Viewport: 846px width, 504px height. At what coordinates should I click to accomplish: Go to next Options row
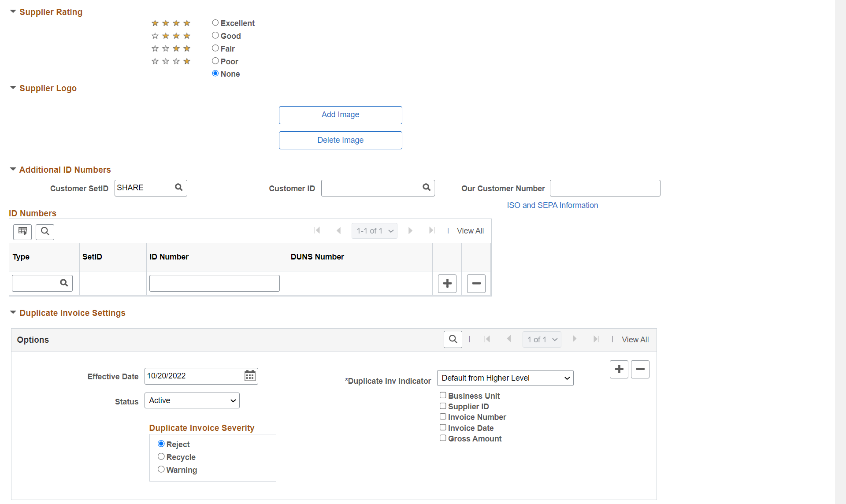[574, 339]
